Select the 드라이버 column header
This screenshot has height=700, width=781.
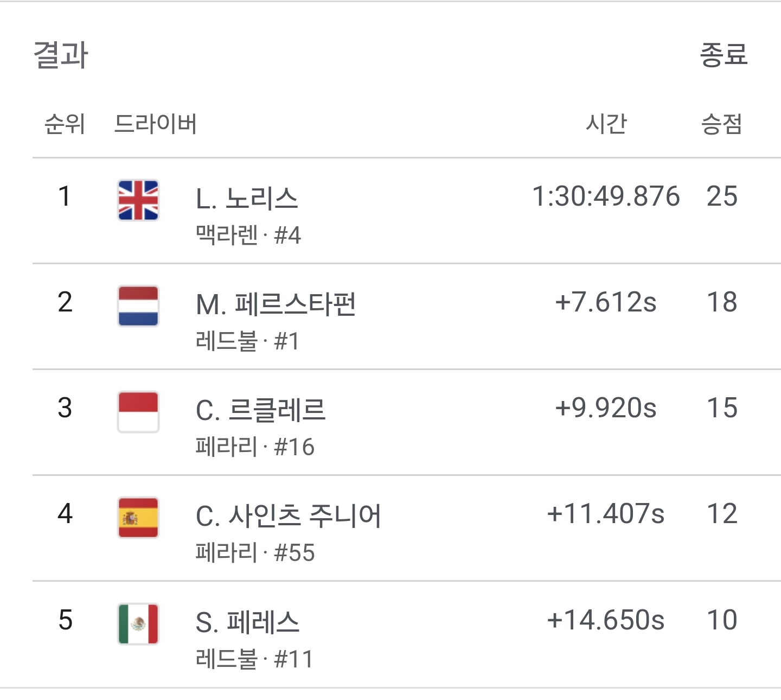pos(156,124)
